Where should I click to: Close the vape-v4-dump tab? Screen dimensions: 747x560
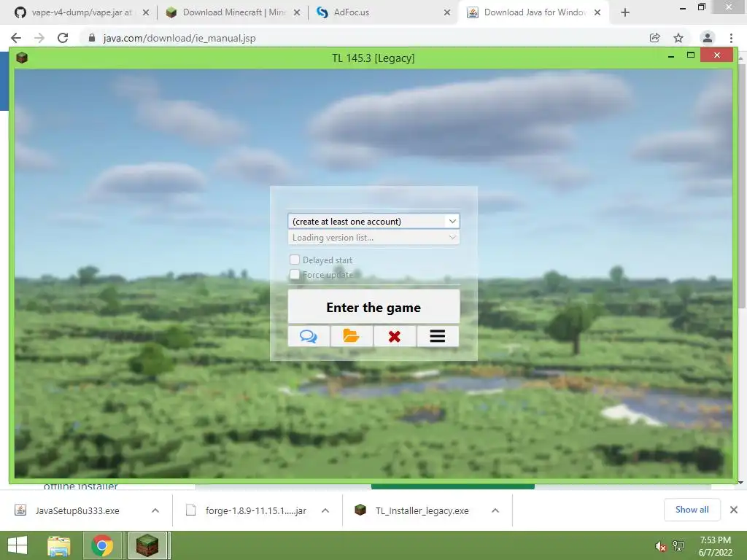(x=146, y=12)
